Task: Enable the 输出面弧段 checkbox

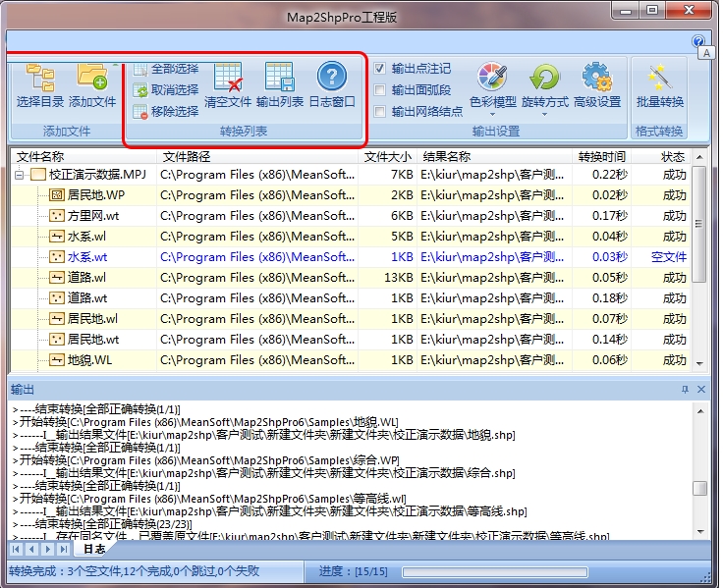Action: tap(379, 90)
